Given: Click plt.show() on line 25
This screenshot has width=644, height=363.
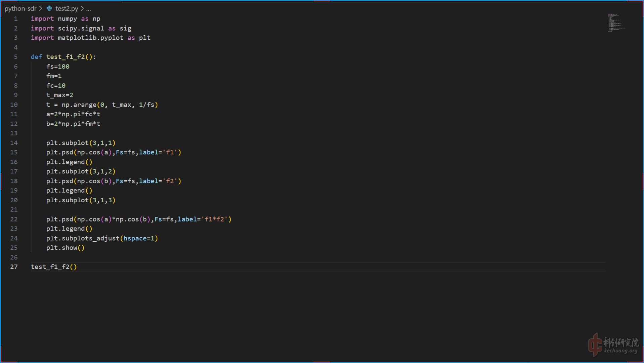Looking at the screenshot, I should (65, 248).
